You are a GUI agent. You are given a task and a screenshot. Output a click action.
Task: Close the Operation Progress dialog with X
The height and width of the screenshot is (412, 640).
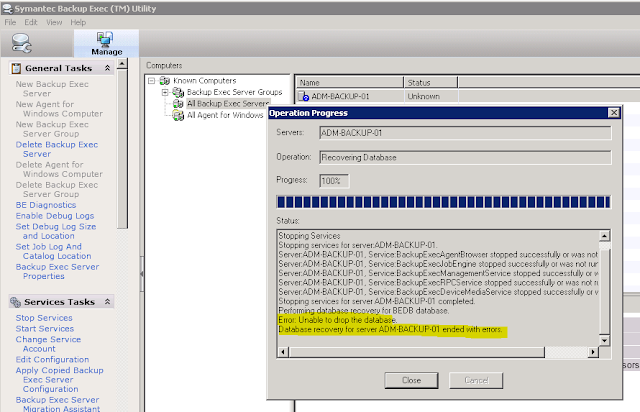614,113
